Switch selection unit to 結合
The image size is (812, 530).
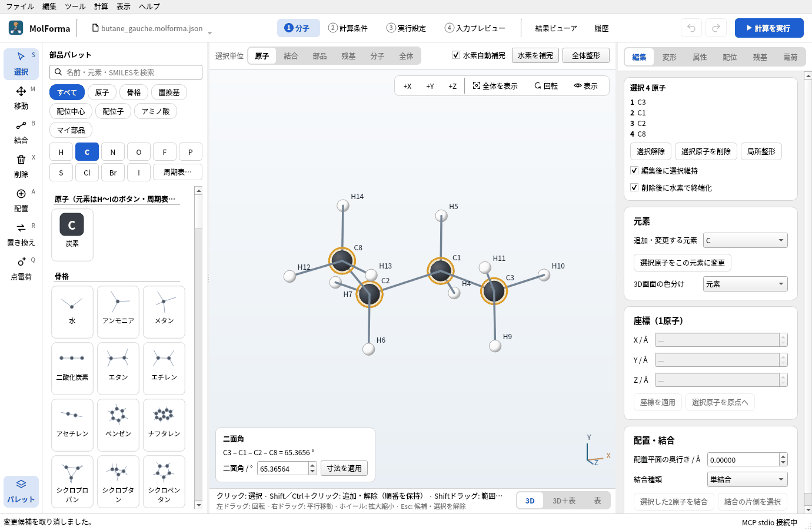pyautogui.click(x=291, y=56)
